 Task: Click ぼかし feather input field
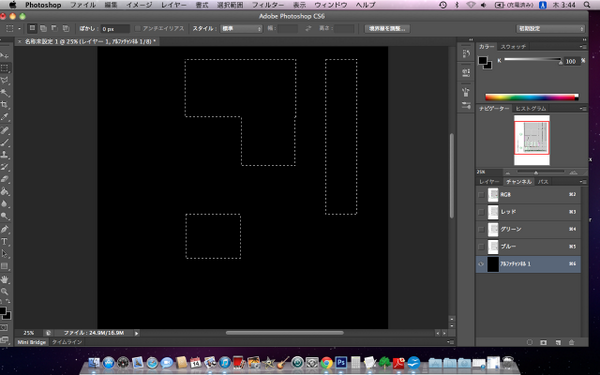coord(115,29)
